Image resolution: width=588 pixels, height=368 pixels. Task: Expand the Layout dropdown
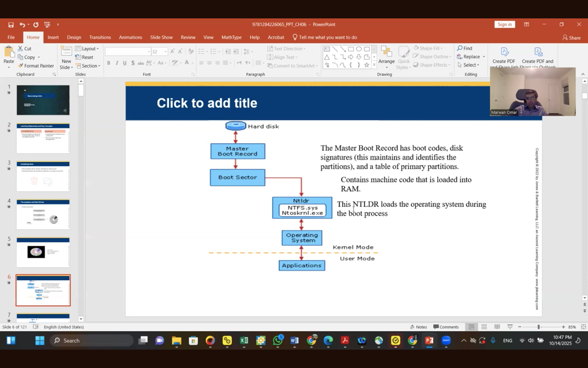point(87,49)
